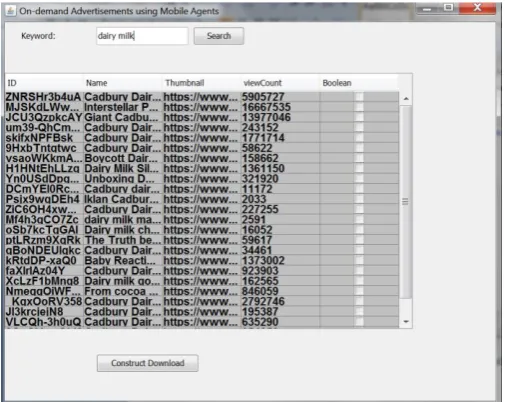This screenshot has height=402, width=505.
Task: Maximize the On-demand Advertisements window
Action: point(448,8)
